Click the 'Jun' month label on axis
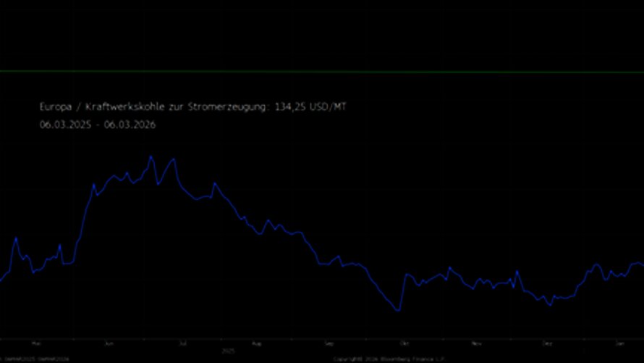The height and width of the screenshot is (363, 644). pyautogui.click(x=109, y=343)
